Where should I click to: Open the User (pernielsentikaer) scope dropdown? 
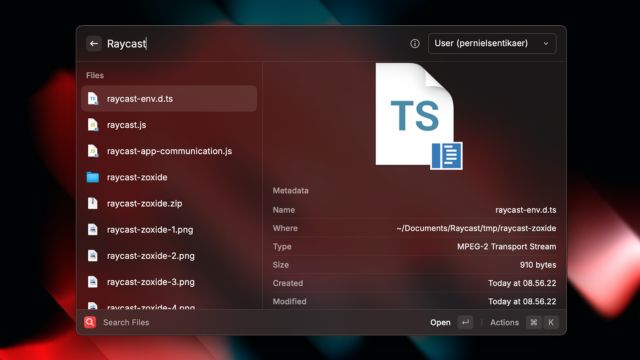point(492,43)
